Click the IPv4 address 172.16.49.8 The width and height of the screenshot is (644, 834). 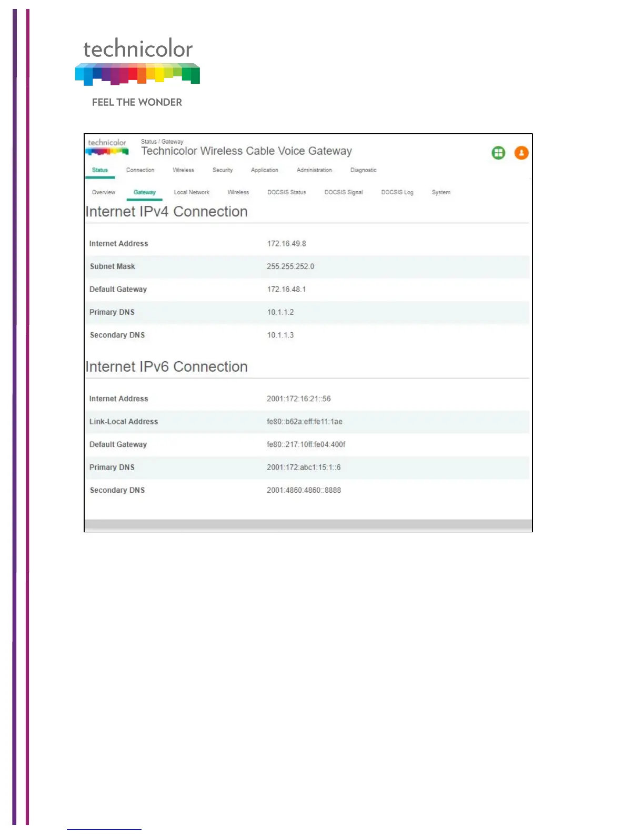coord(287,244)
